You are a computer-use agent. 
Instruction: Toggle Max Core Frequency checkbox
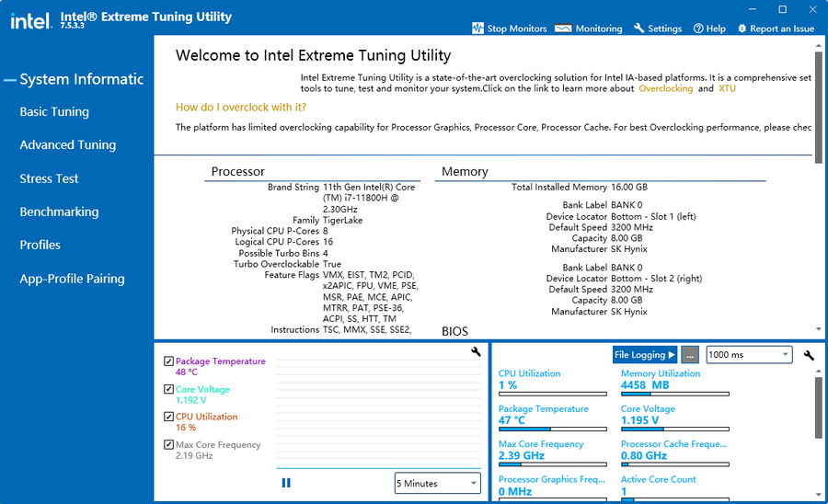tap(168, 445)
